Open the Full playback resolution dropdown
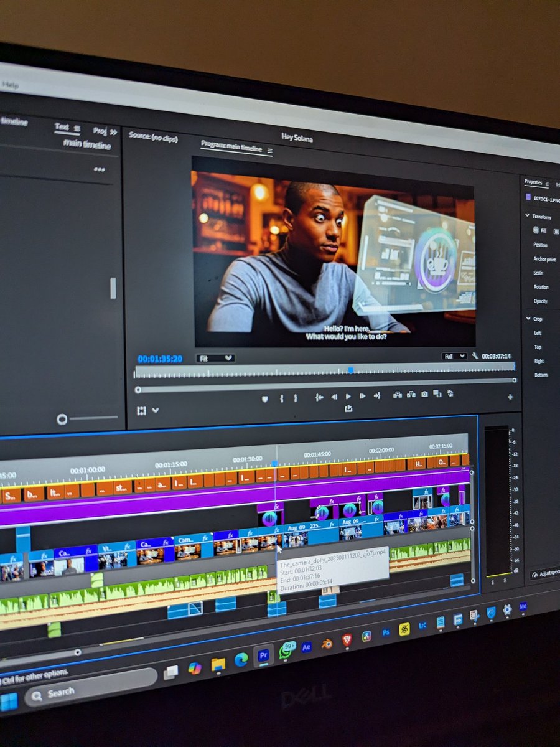The width and height of the screenshot is (560, 747). click(x=454, y=356)
